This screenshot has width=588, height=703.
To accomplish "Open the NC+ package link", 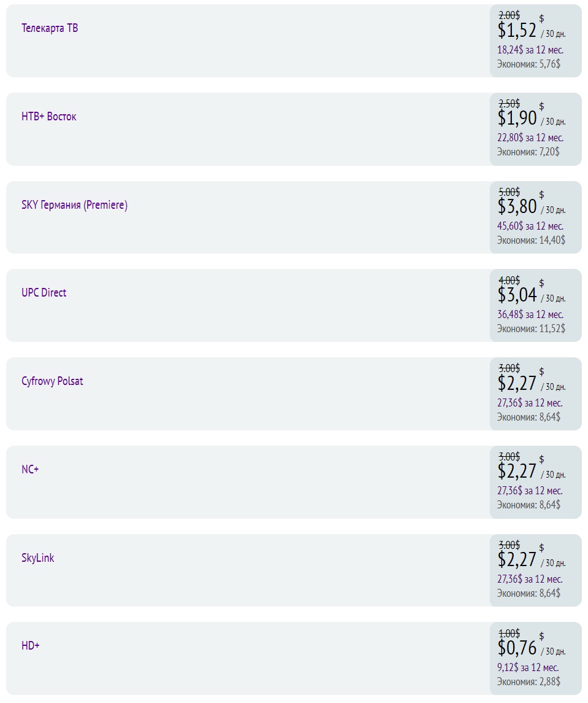I will 30,470.
